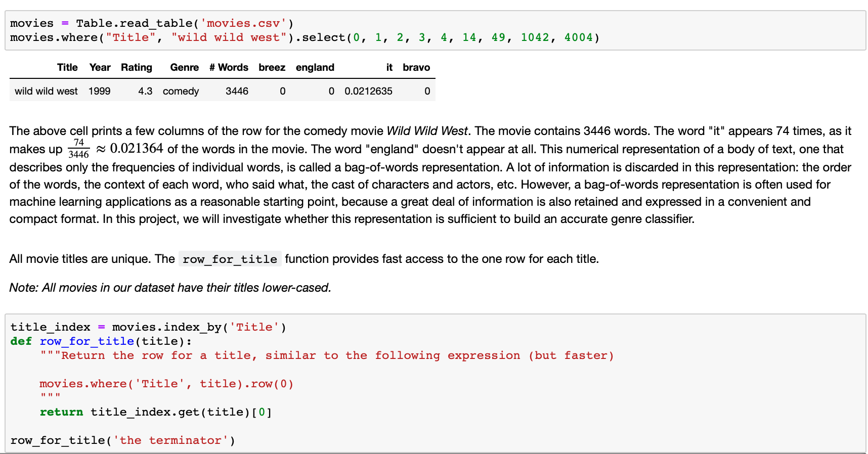Click the 'return' keyword in code
Image resolution: width=868 pixels, height=454 pixels.
pos(61,412)
